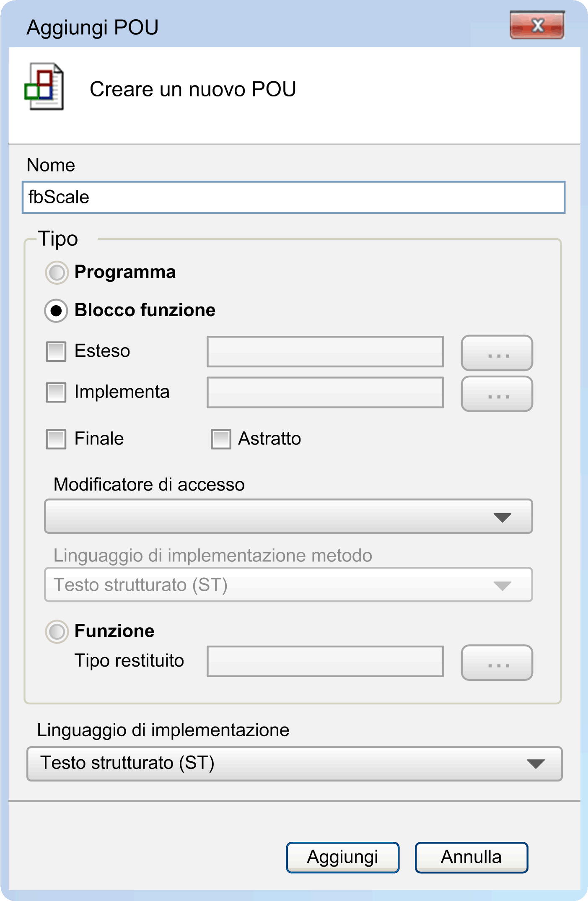Close the Aggiungi POU dialog
Image resolution: width=588 pixels, height=901 pixels.
537,26
